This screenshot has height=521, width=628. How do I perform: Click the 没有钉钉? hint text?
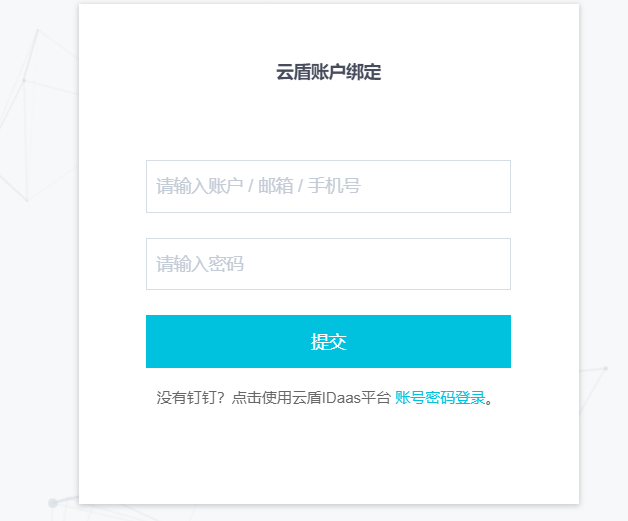tap(191, 398)
